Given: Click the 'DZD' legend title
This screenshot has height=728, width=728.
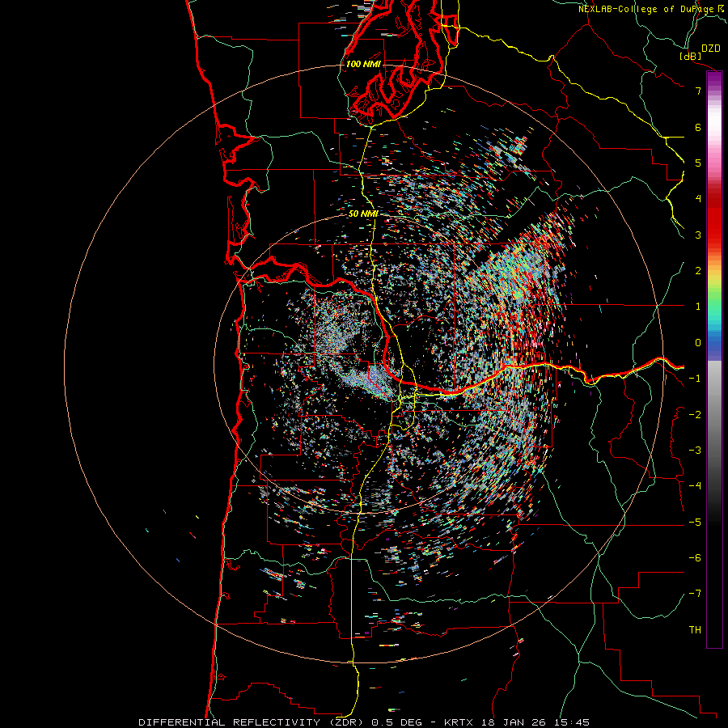Looking at the screenshot, I should coord(711,49).
